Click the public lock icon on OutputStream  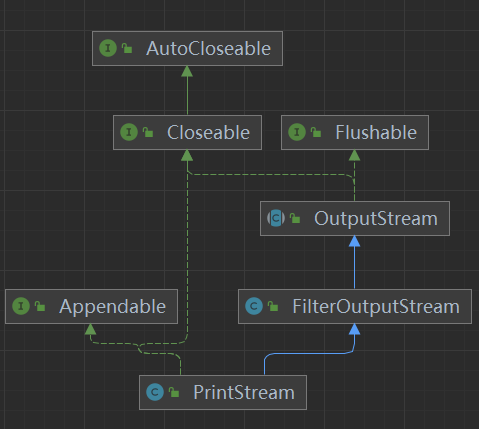point(295,218)
